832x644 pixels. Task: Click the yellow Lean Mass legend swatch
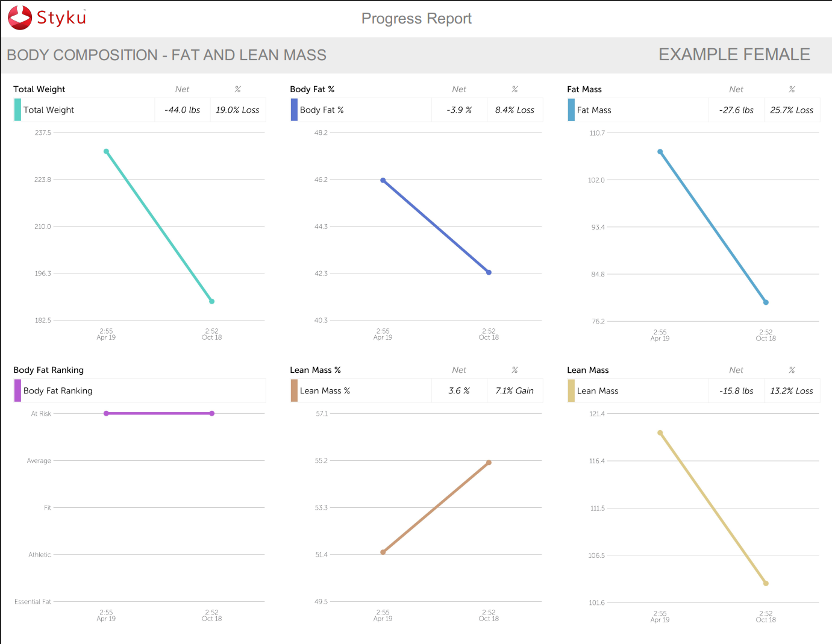point(571,391)
